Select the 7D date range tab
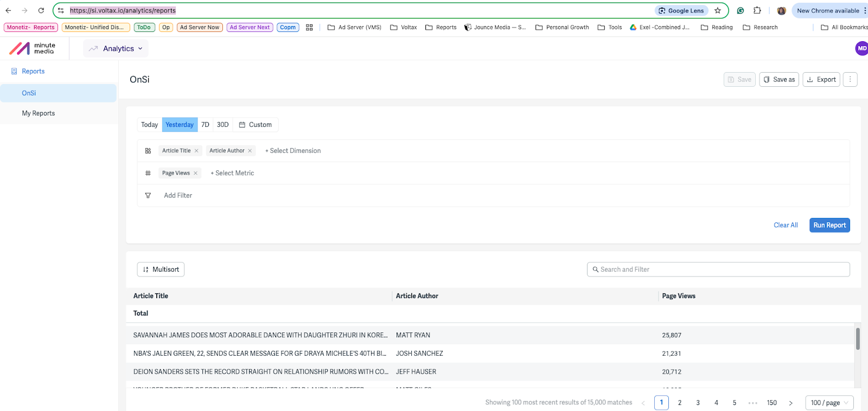 205,125
